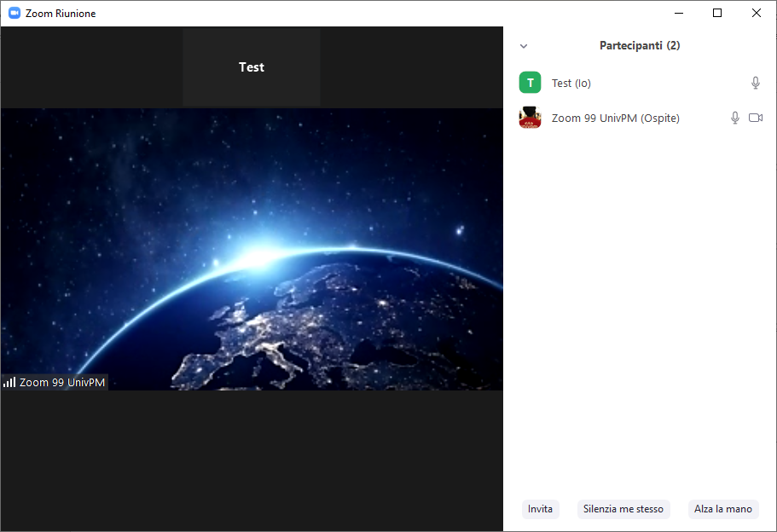Select the Test video thumbnail tile
777x532 pixels.
pyautogui.click(x=252, y=67)
